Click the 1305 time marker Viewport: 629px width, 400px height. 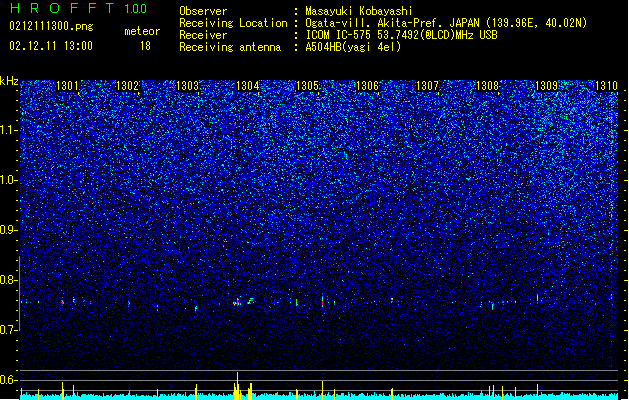[x=307, y=86]
